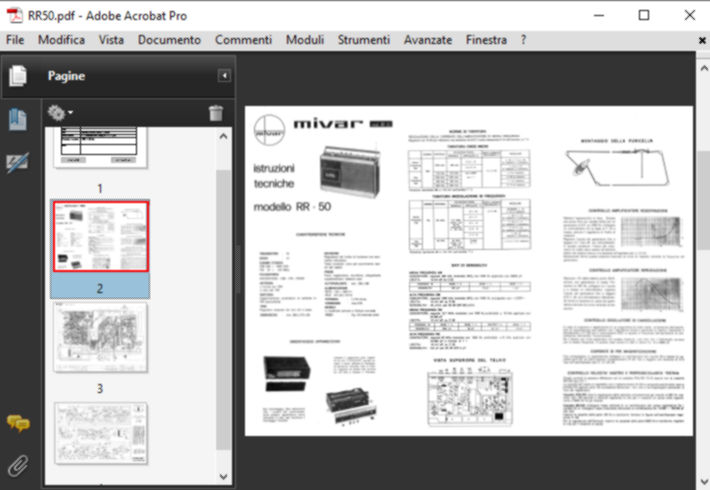
Task: Open the Documento menu
Action: coord(169,40)
